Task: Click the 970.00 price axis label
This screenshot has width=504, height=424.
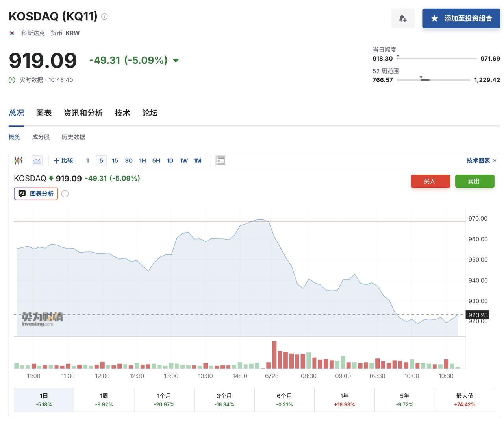Action: (x=478, y=219)
